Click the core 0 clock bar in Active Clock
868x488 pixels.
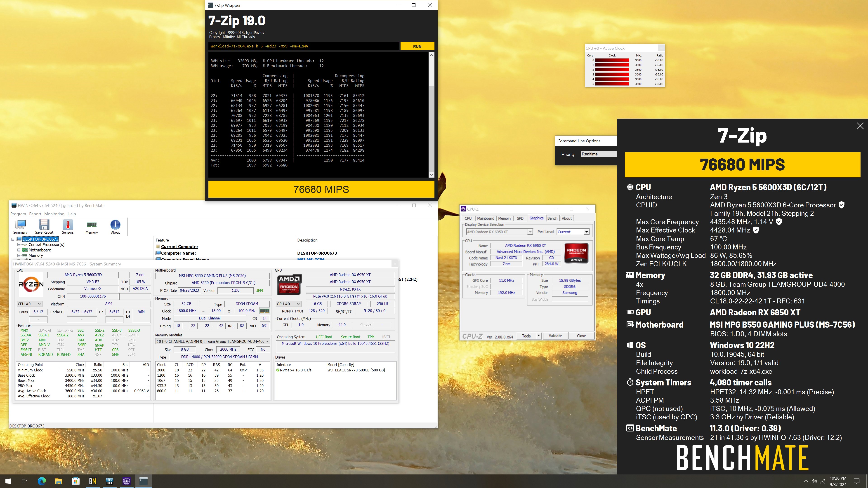[x=612, y=60]
